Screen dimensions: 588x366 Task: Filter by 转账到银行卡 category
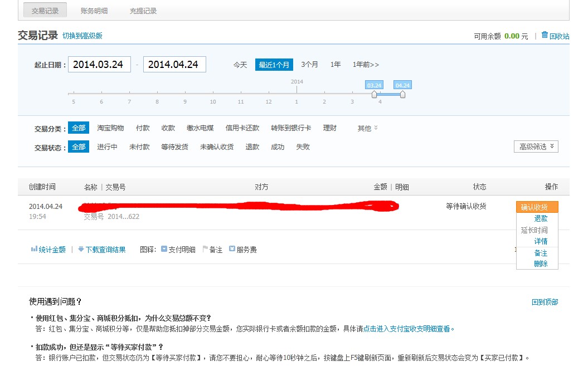(290, 128)
